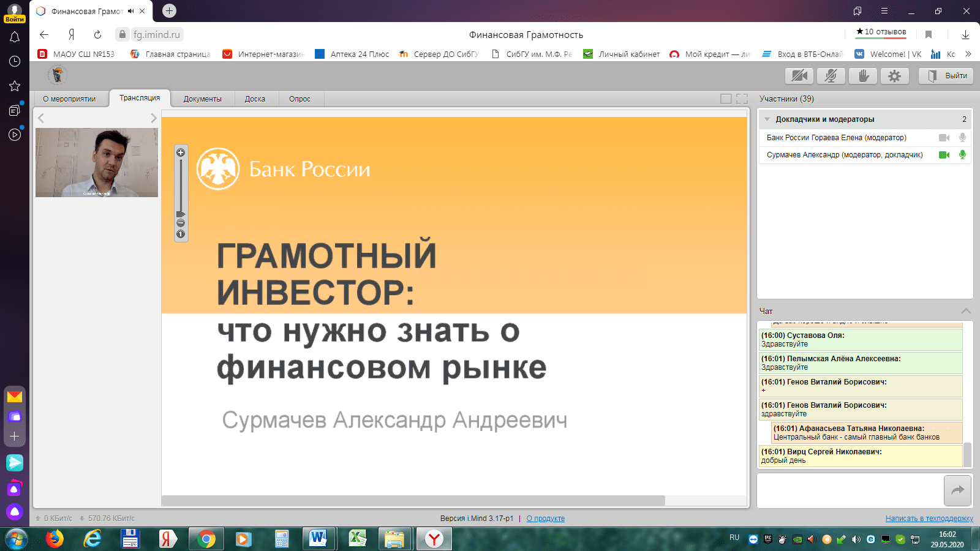Open the settings gear button
The width and height of the screenshot is (980, 551).
point(895,76)
